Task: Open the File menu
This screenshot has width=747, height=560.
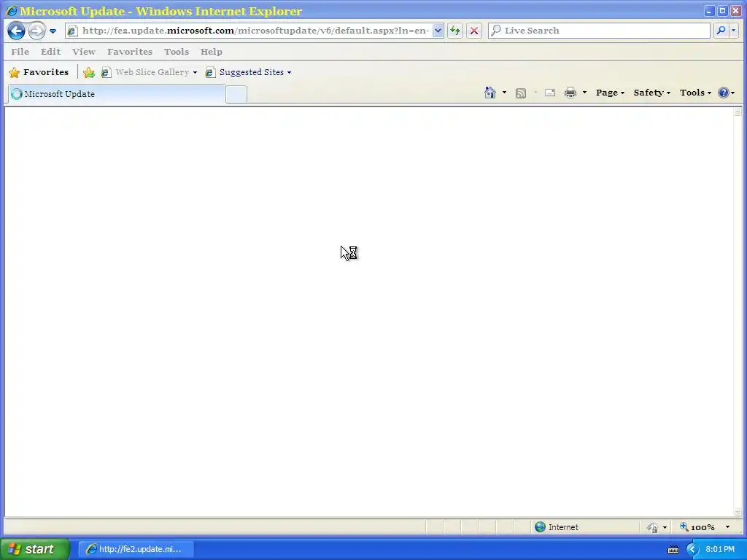Action: tap(20, 52)
